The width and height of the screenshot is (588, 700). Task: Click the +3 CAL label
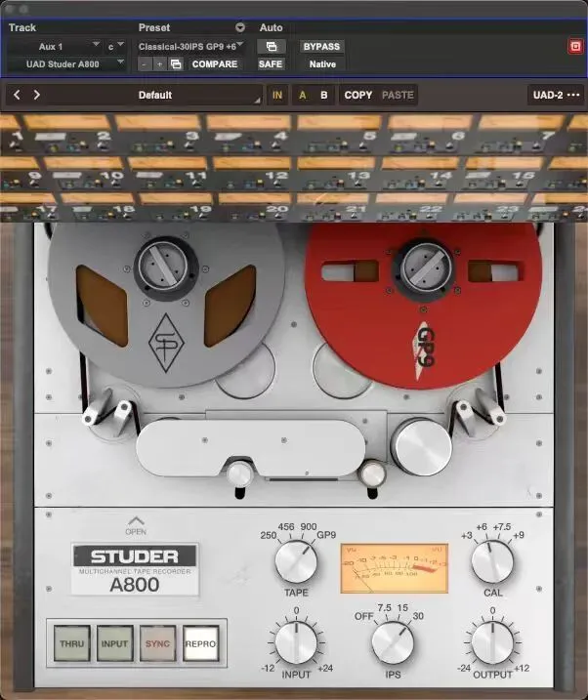467,535
